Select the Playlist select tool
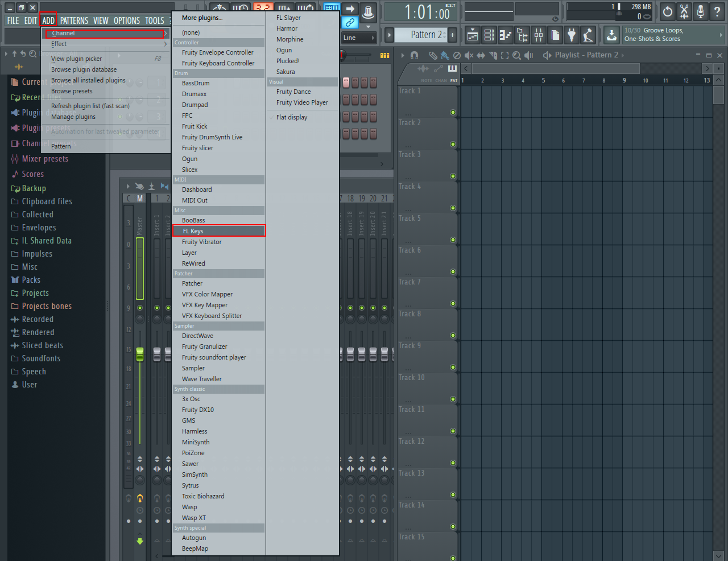The height and width of the screenshot is (561, 728). coord(504,55)
